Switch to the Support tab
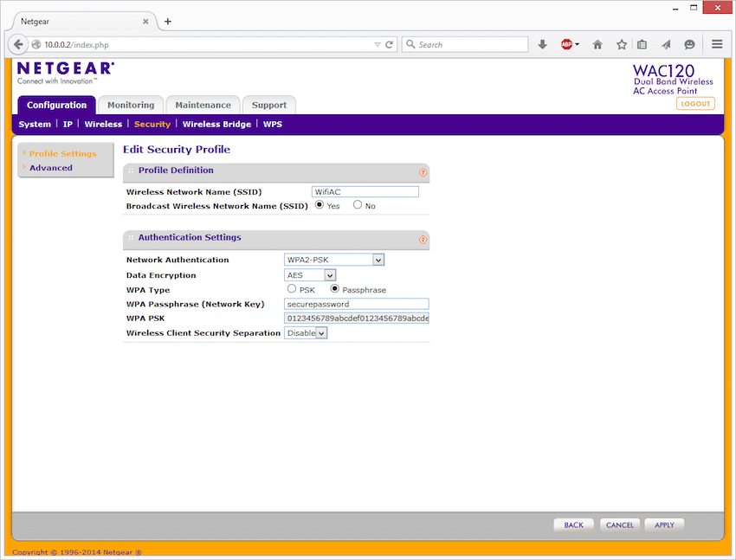This screenshot has width=736, height=560. [269, 105]
